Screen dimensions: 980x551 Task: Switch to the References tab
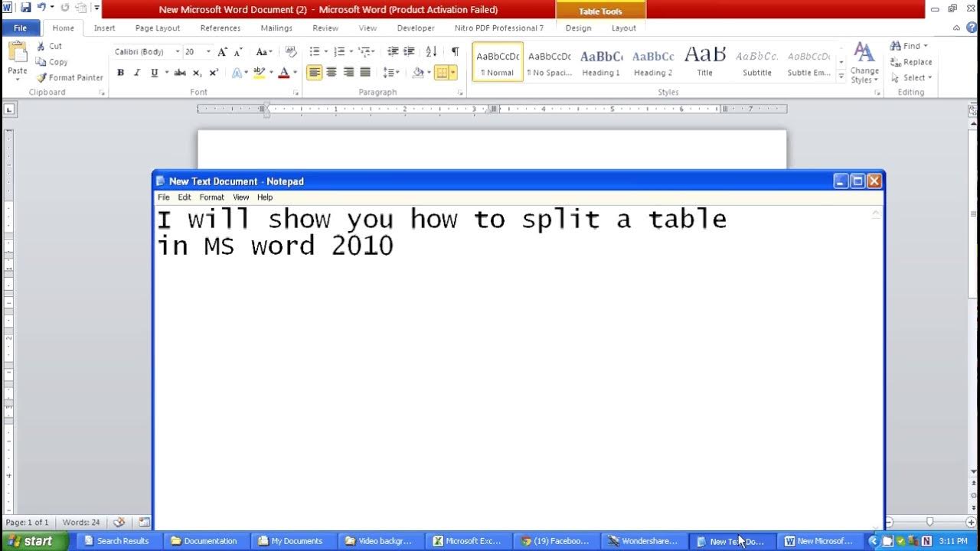[x=220, y=28]
